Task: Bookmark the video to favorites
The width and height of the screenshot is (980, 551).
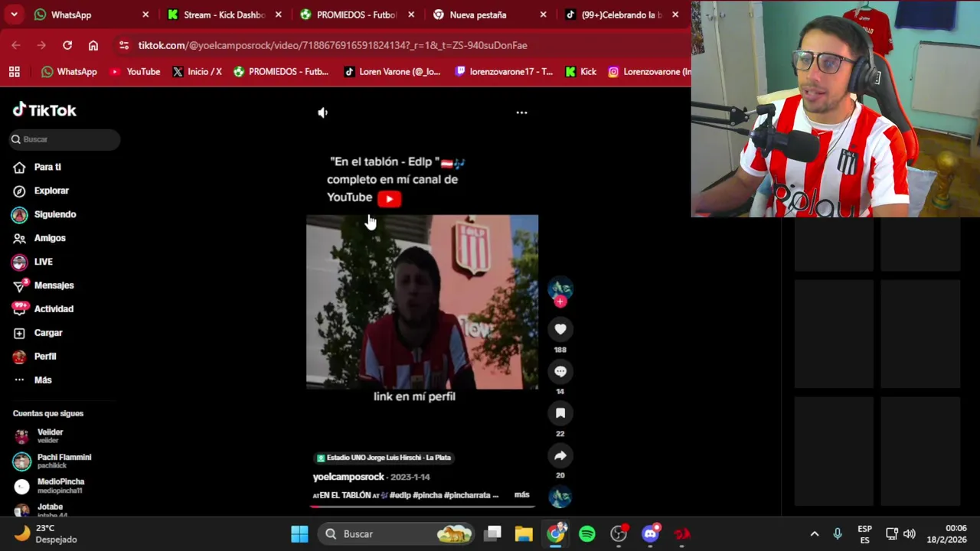Action: point(560,413)
